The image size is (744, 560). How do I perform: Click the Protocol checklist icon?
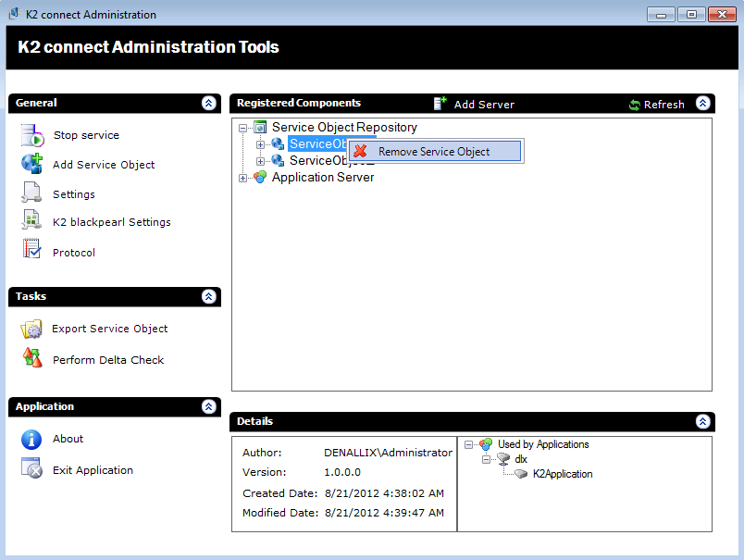pos(32,252)
